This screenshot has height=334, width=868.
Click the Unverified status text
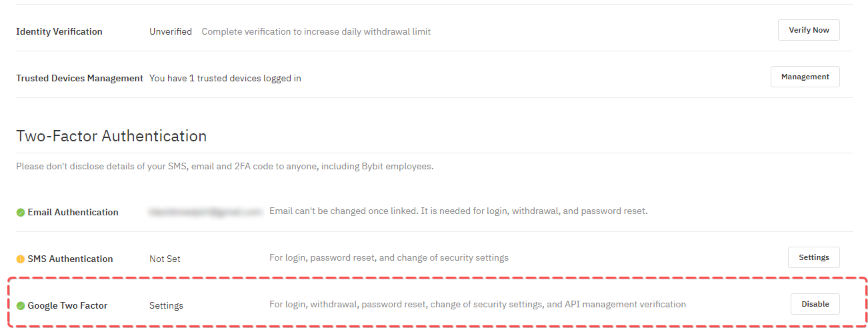pos(171,31)
